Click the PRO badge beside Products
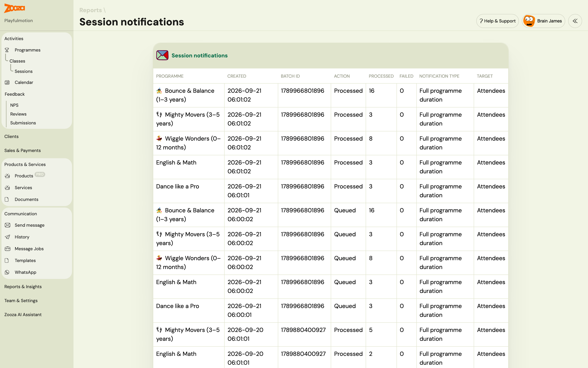588x368 pixels. click(x=40, y=174)
